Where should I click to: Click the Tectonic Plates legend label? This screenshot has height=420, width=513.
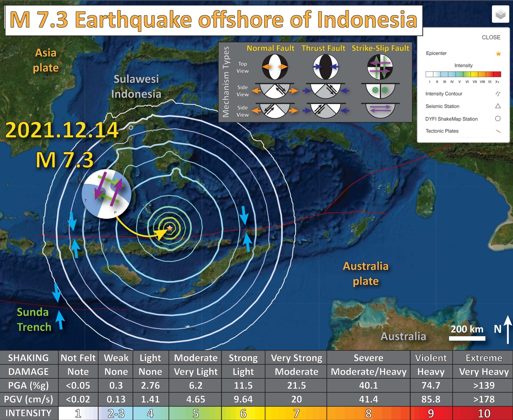coord(442,131)
